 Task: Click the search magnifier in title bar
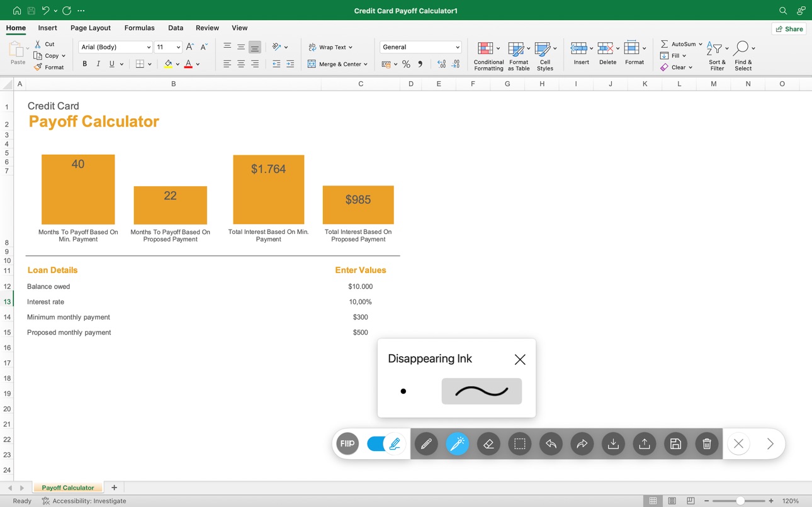click(x=783, y=11)
